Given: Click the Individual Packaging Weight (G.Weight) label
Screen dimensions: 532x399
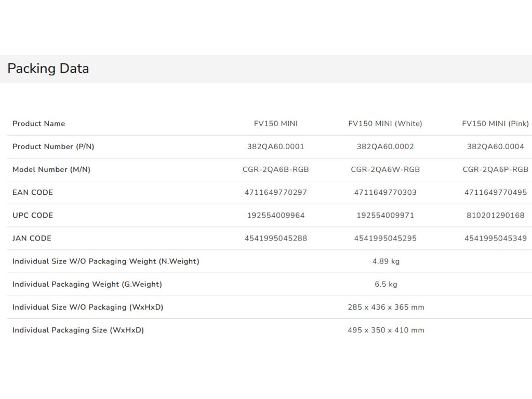Looking at the screenshot, I should 87,284.
